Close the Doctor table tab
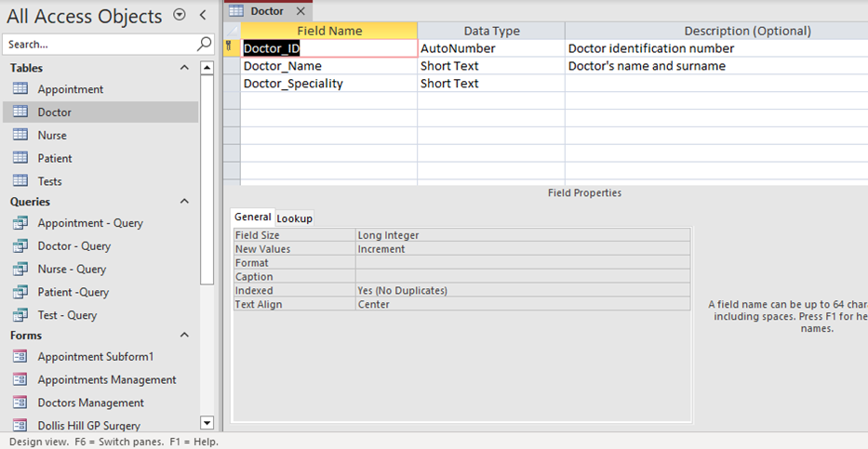 pyautogui.click(x=300, y=11)
